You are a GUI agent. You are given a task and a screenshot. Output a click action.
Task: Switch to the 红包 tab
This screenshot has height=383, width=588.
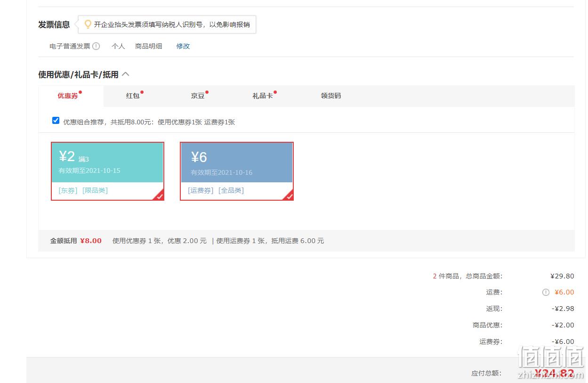[133, 96]
